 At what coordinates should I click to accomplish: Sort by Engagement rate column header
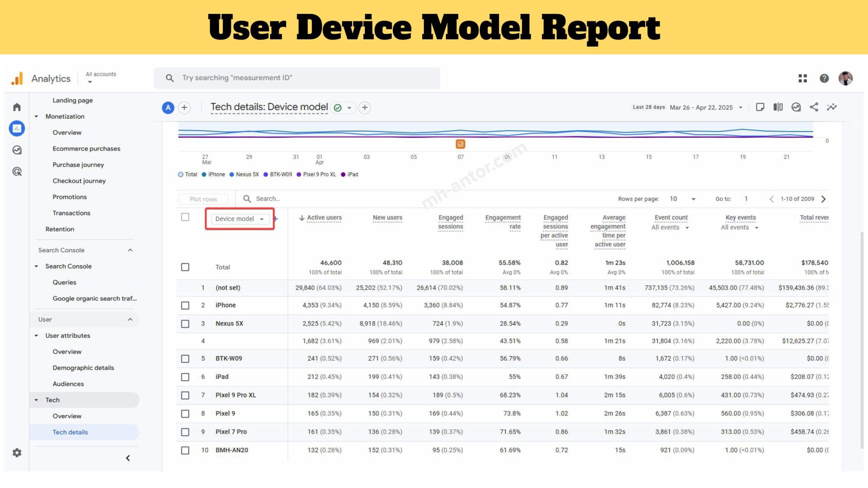503,222
